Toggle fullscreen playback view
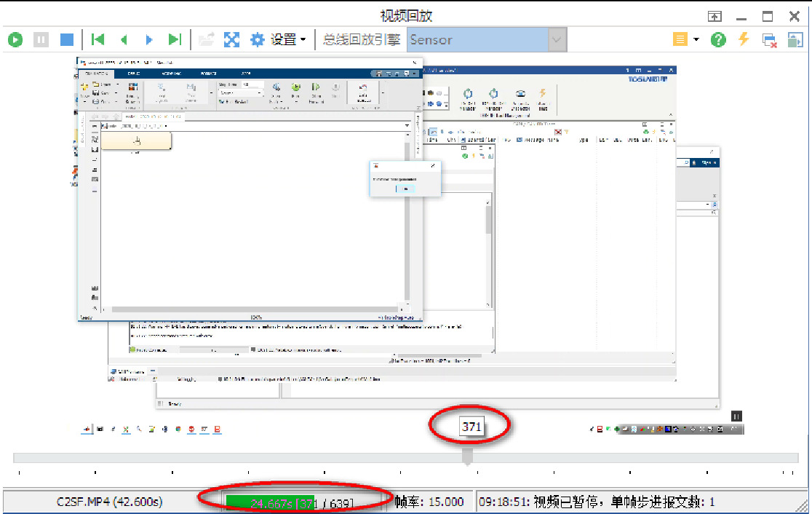The width and height of the screenshot is (812, 514). [231, 39]
